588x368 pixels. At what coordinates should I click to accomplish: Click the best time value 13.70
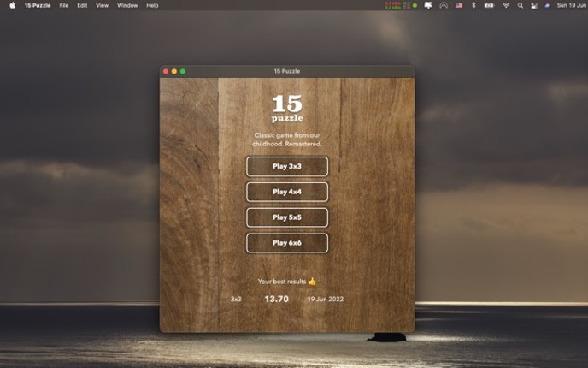tap(276, 299)
